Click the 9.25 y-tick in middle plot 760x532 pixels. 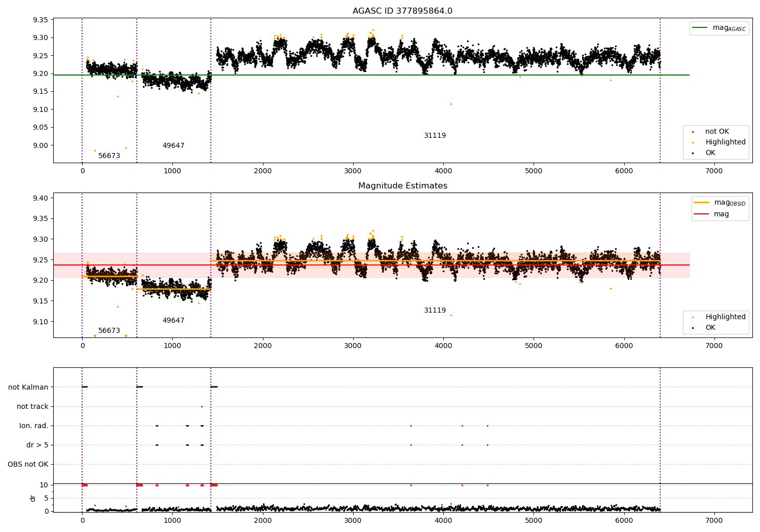(40, 260)
